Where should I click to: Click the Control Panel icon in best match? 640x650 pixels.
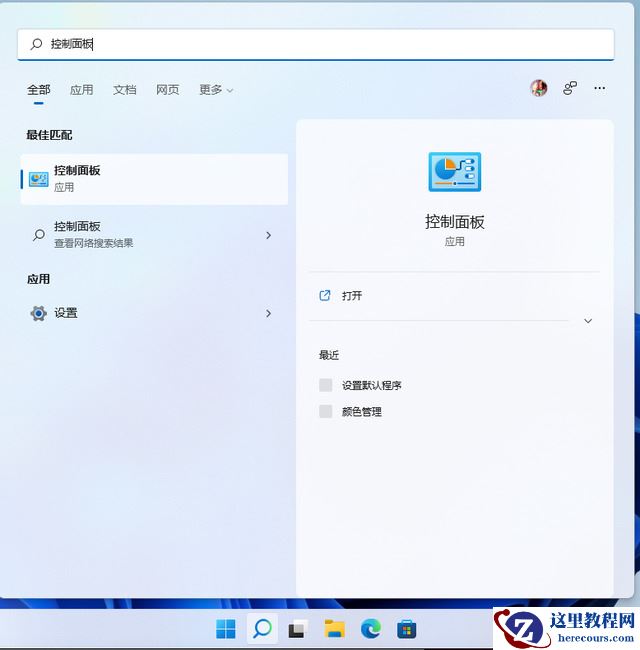[x=39, y=179]
